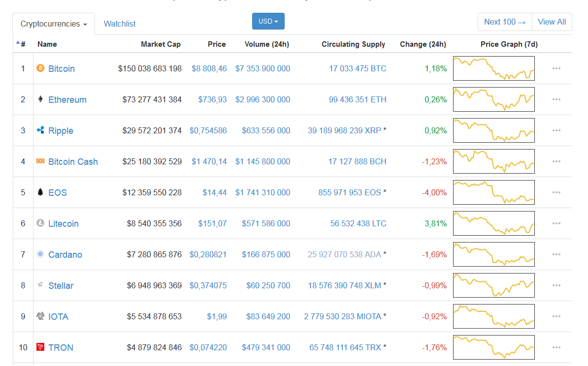Open the Litecoin 7d price graph

click(494, 223)
